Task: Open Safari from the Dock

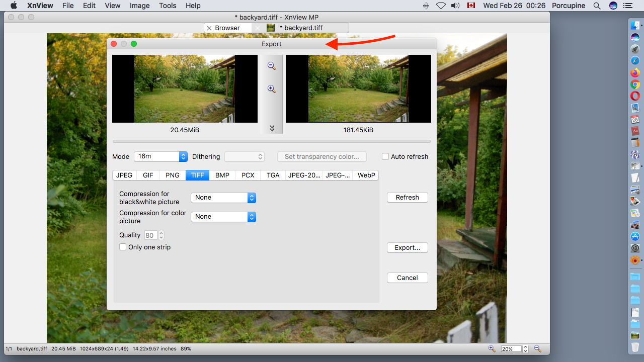Action: tap(635, 60)
